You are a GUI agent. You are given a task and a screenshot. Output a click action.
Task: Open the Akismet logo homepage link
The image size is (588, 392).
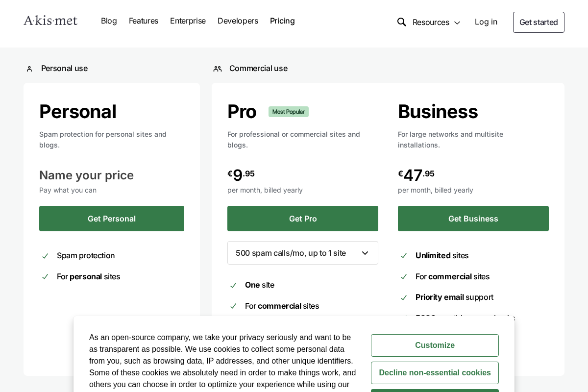[50, 21]
